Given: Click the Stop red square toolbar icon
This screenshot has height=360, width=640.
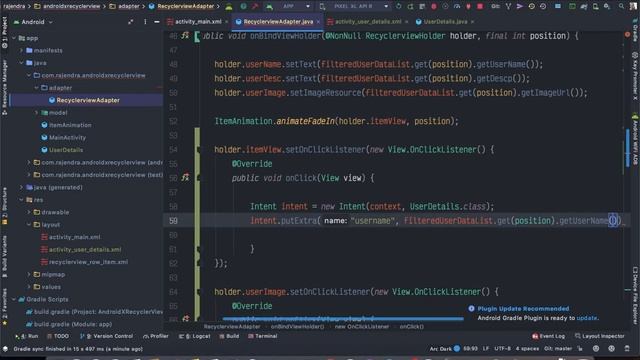Looking at the screenshot, I should point(480,7).
